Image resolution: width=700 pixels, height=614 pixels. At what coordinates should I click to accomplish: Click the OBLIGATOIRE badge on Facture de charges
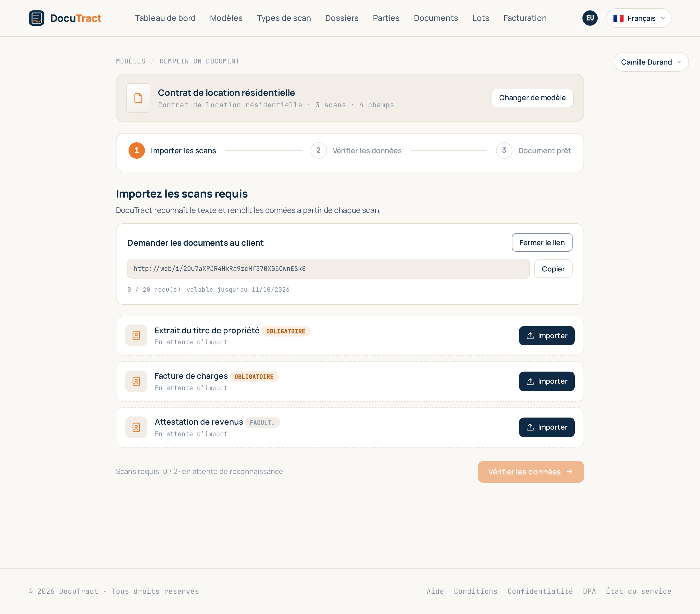coord(254,377)
